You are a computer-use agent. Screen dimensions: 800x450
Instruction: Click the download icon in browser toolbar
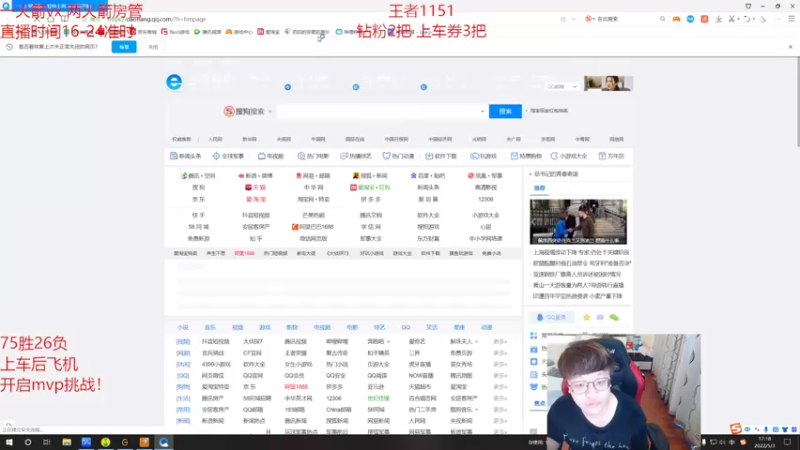[x=718, y=19]
